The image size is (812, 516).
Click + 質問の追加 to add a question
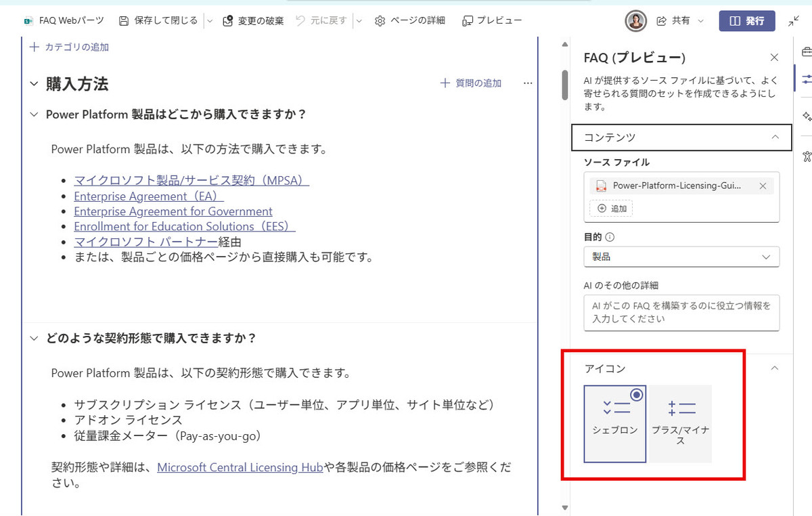pos(471,83)
